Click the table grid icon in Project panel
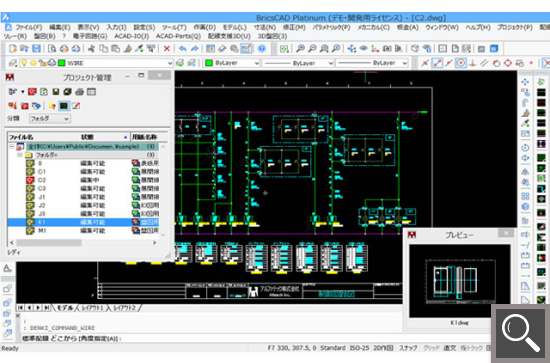Viewport: 550px width, 363px height. [x=91, y=92]
